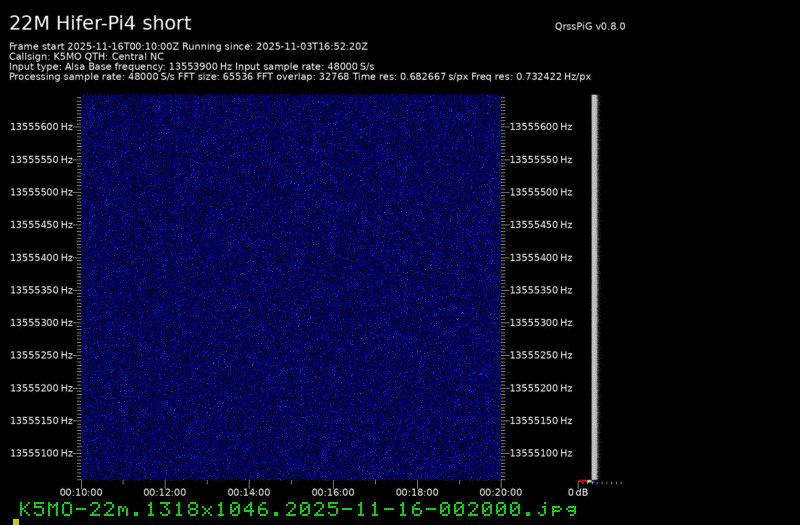
Task: Click the left-axis 13555100 Hz label
Action: click(41, 453)
